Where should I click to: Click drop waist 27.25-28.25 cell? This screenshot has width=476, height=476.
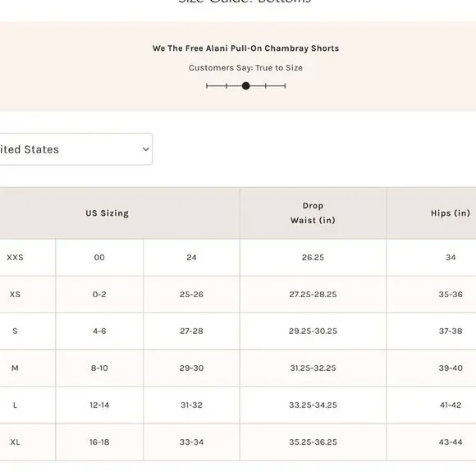point(313,294)
